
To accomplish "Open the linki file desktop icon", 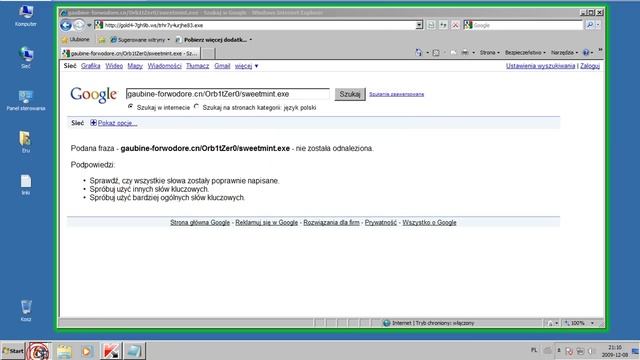I will [26, 184].
